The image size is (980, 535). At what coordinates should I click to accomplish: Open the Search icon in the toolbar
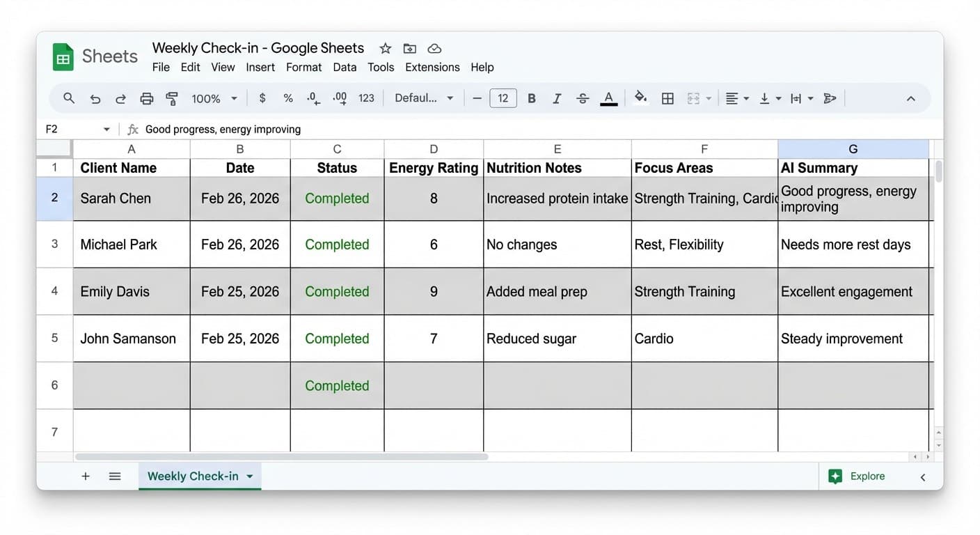click(x=68, y=98)
